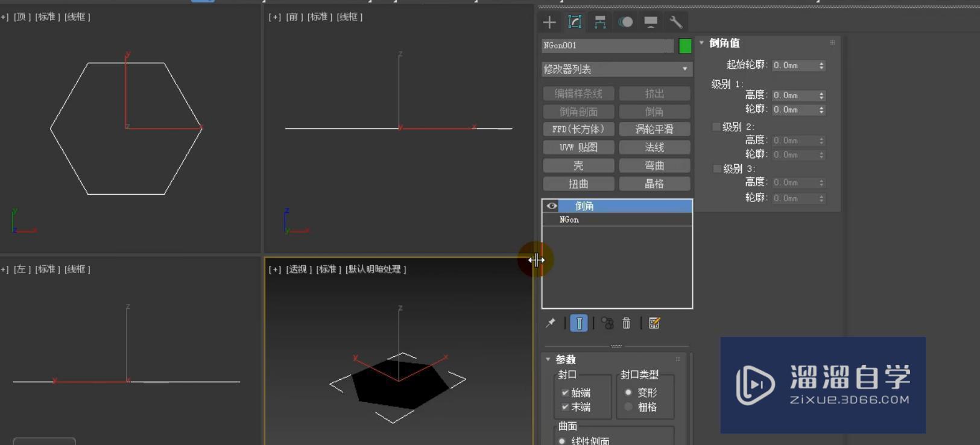Select 倒角 entry in modifier stack

coord(625,206)
